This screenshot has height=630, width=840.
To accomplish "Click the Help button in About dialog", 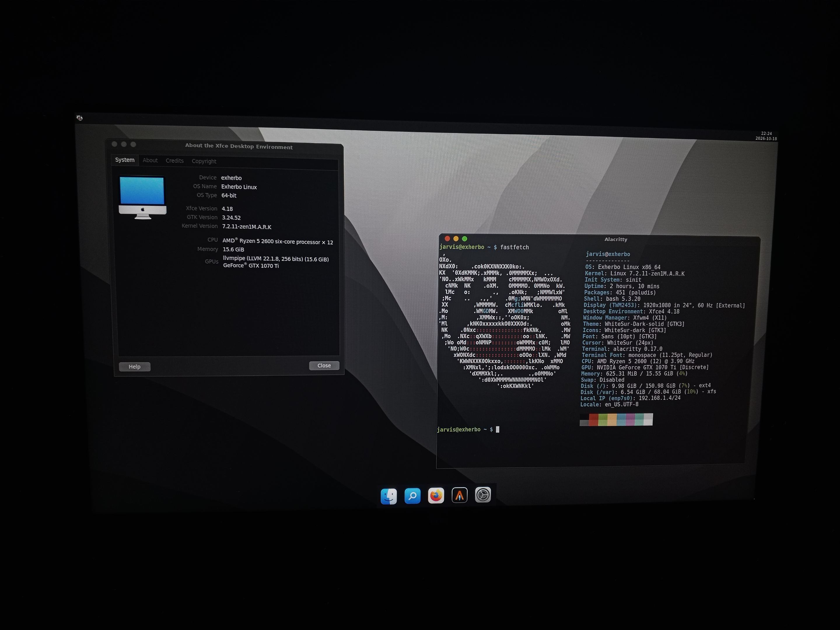I will 134,366.
